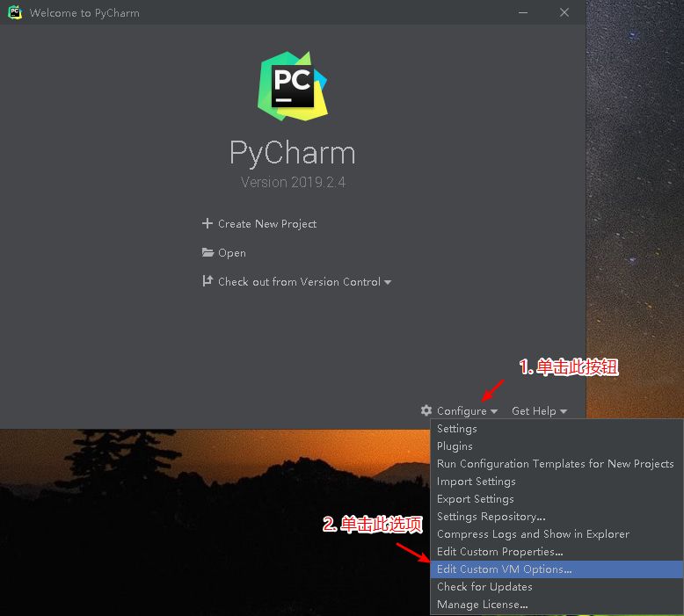
Task: Select Settings from the Configure menu
Action: [457, 429]
